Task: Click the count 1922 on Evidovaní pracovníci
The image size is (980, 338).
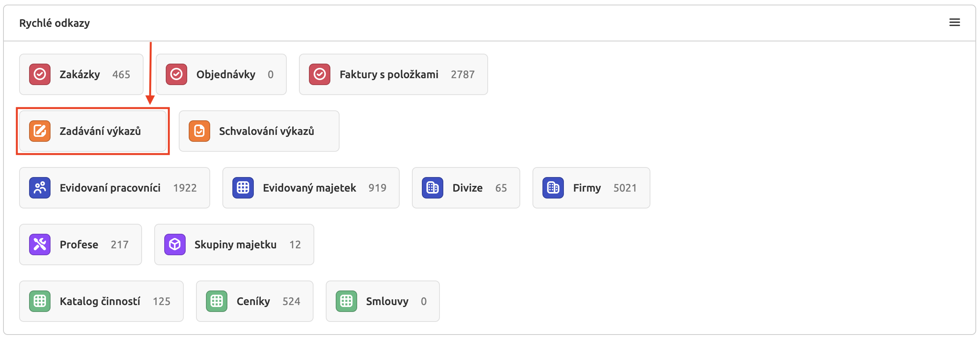Action: coord(185,187)
